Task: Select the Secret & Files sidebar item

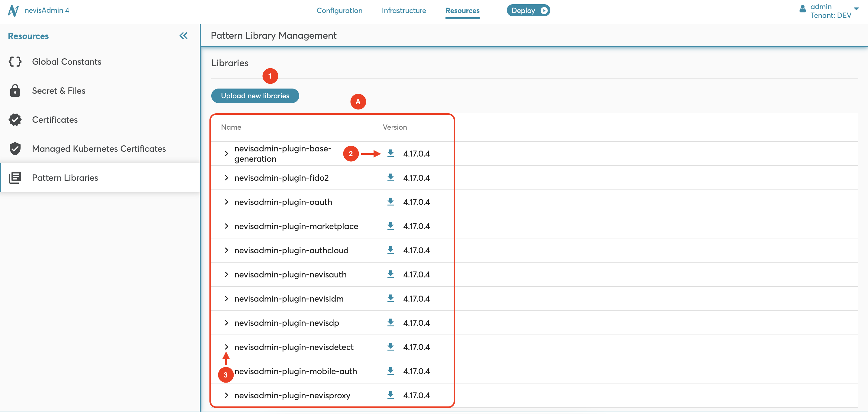Action: pyautogui.click(x=59, y=91)
